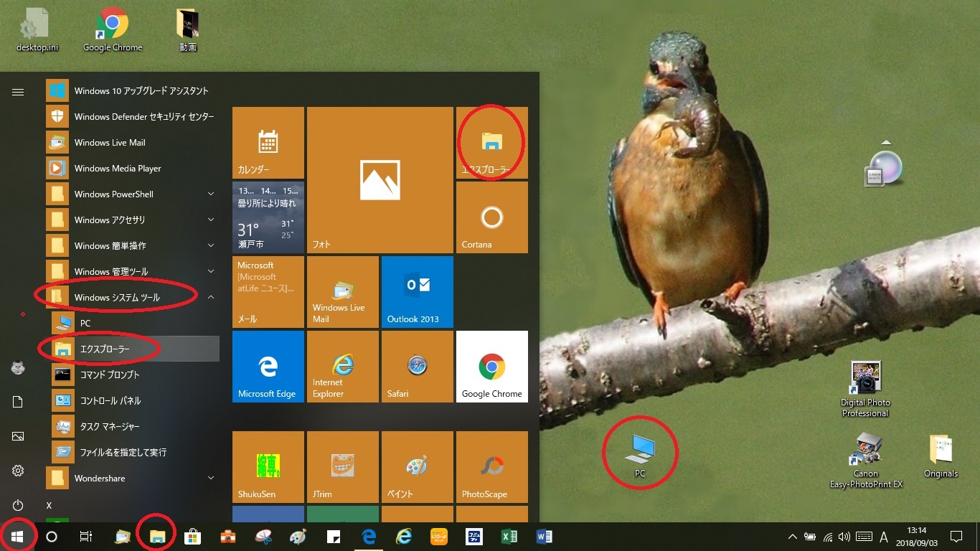Click the Word icon in the taskbar

(x=545, y=537)
